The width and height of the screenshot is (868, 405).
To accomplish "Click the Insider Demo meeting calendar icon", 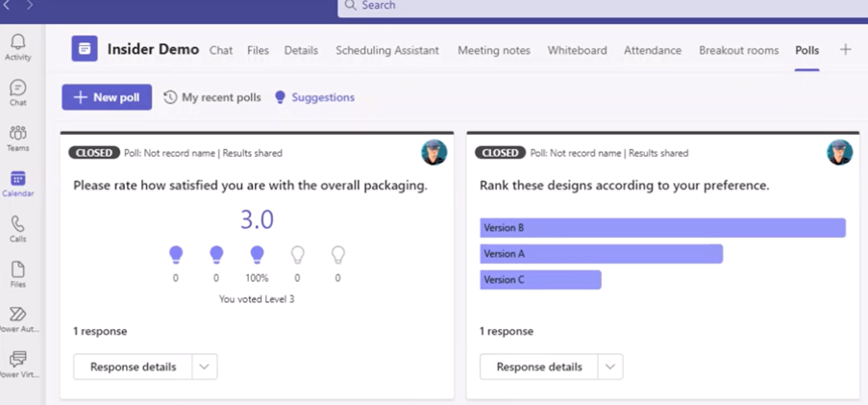I will [85, 49].
